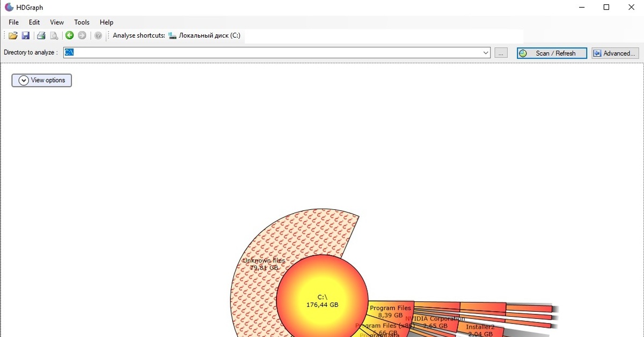Click the save floppy disk icon
644x337 pixels.
tap(25, 36)
